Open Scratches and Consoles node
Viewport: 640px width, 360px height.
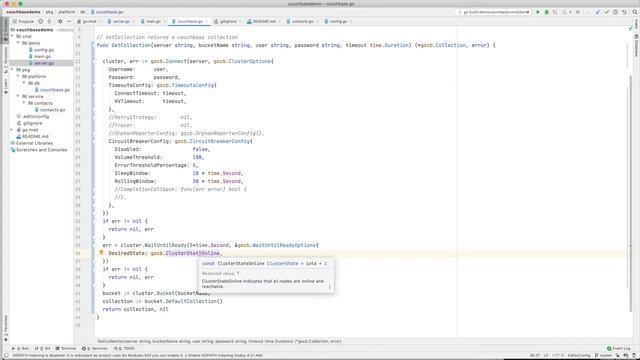click(38, 150)
